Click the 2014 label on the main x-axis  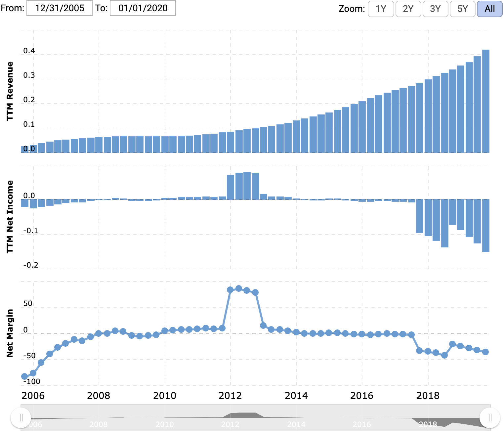[296, 395]
